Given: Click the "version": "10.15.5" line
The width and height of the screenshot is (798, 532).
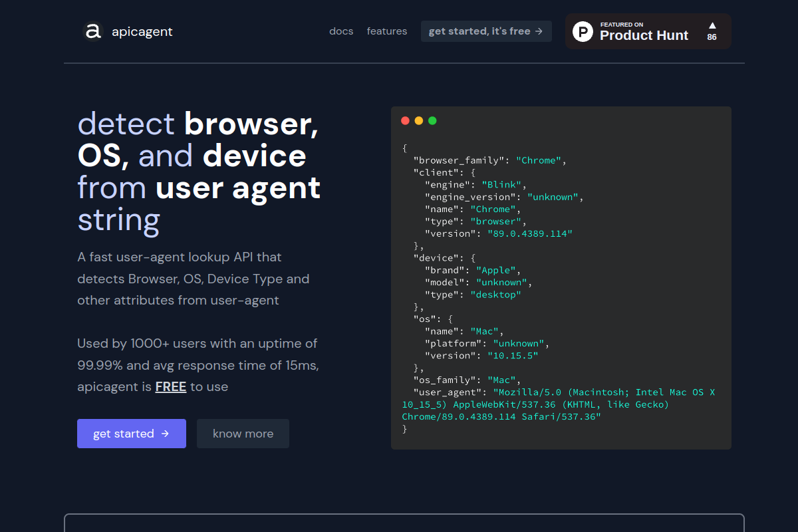Looking at the screenshot, I should coord(481,356).
